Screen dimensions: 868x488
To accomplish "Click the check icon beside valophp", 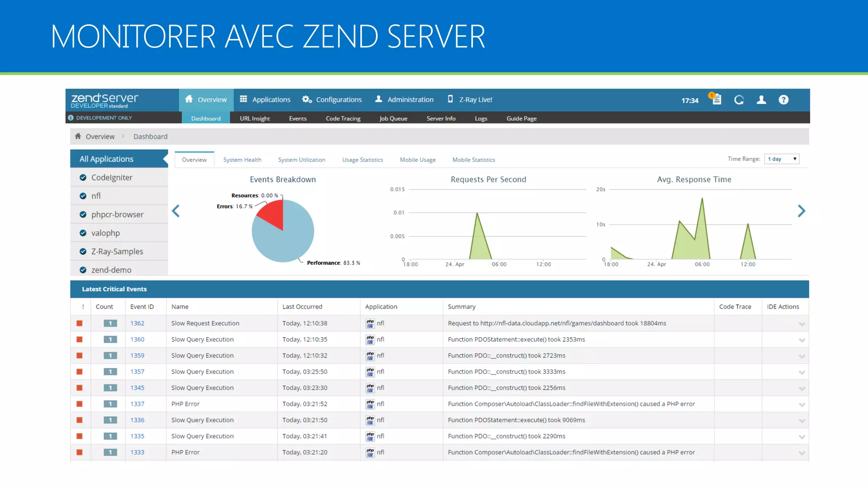I will pos(83,233).
